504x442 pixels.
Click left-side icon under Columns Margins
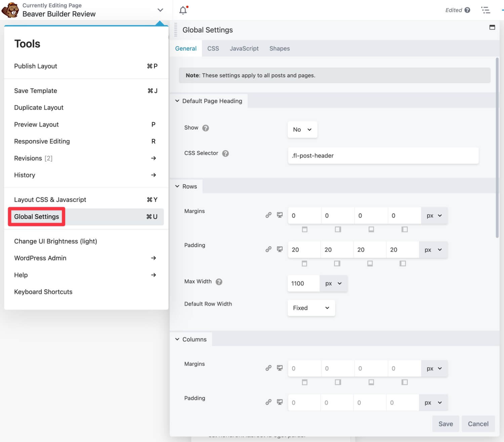(405, 382)
